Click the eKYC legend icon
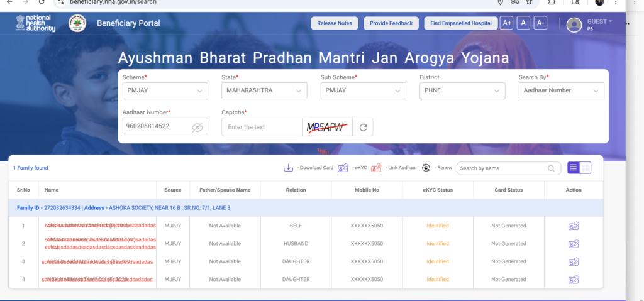Screen dimensions: 644x301 [x=343, y=168]
